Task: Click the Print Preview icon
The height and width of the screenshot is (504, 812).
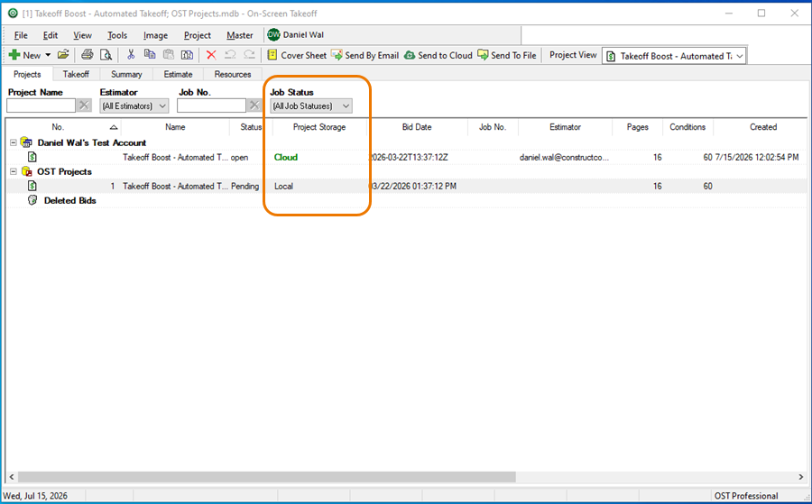Action: (x=106, y=55)
